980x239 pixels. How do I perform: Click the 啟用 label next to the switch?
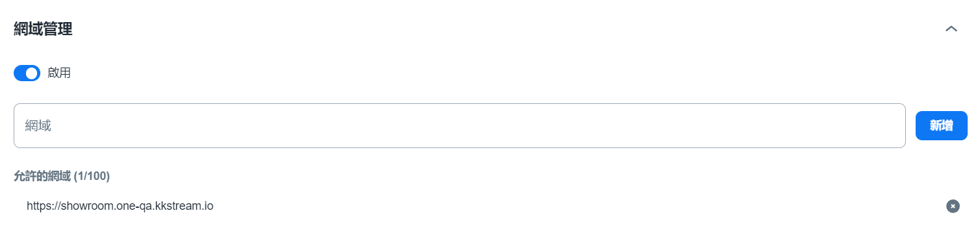pos(59,73)
